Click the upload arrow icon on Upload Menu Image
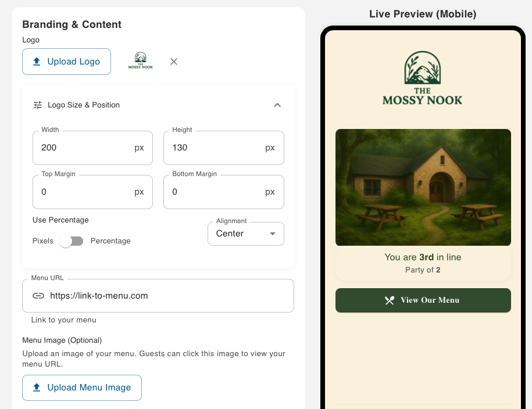 [x=37, y=388]
